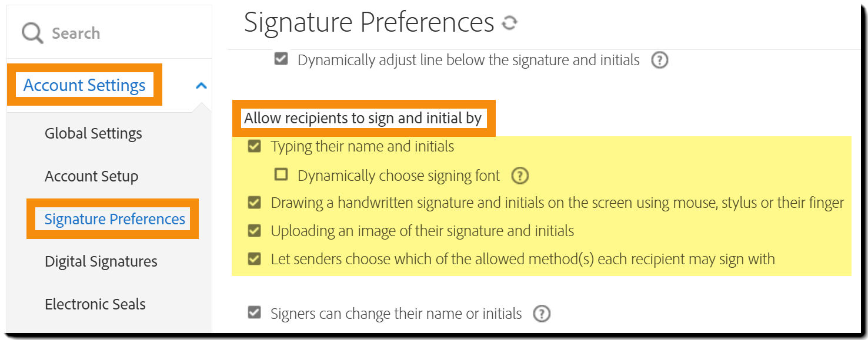View help about dynamically choosing signing font
This screenshot has width=868, height=340.
(x=521, y=176)
